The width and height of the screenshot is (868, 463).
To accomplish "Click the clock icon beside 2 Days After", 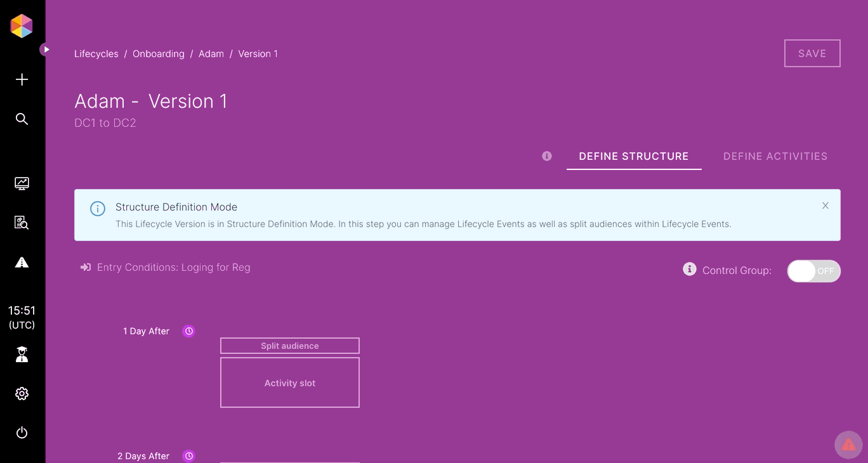I will (188, 456).
